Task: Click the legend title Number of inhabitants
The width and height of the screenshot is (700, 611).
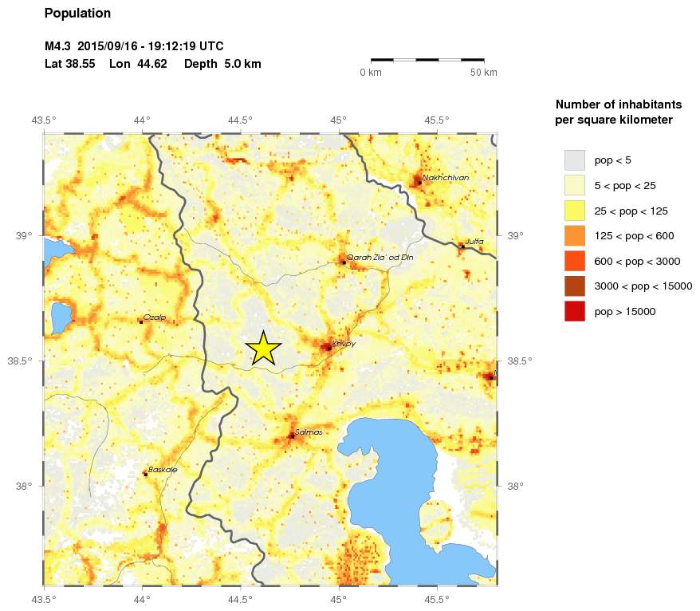Action: click(x=619, y=104)
